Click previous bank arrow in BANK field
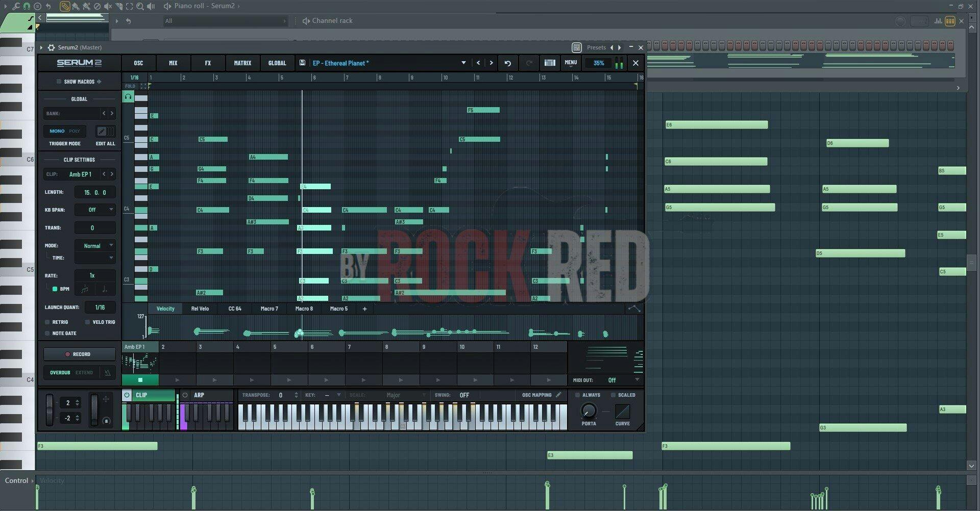The width and height of the screenshot is (980, 511). (104, 113)
